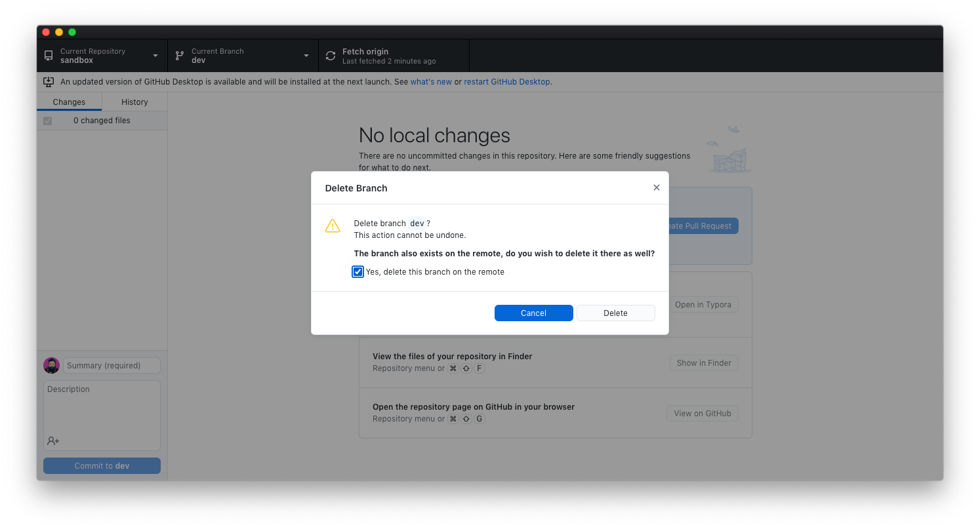Click your profile avatar next to the Summary field

[51, 365]
